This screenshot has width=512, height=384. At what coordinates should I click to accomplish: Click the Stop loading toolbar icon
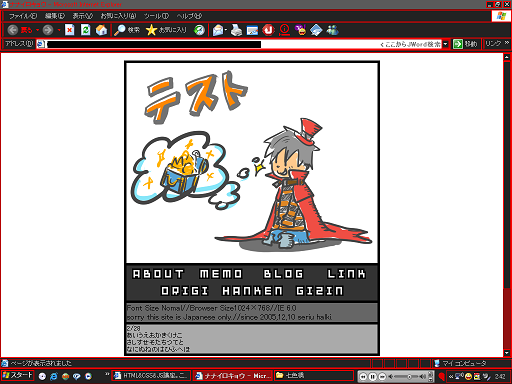[x=69, y=30]
